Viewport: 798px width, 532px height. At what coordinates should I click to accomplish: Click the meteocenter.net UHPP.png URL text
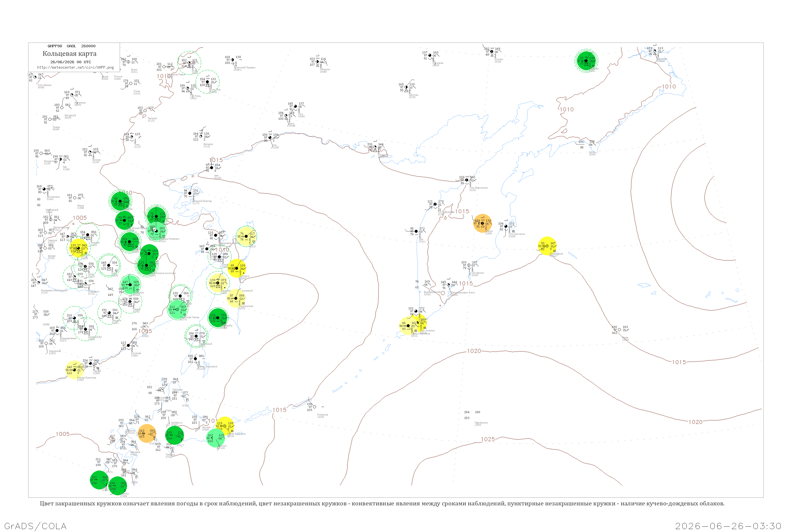[x=75, y=67]
